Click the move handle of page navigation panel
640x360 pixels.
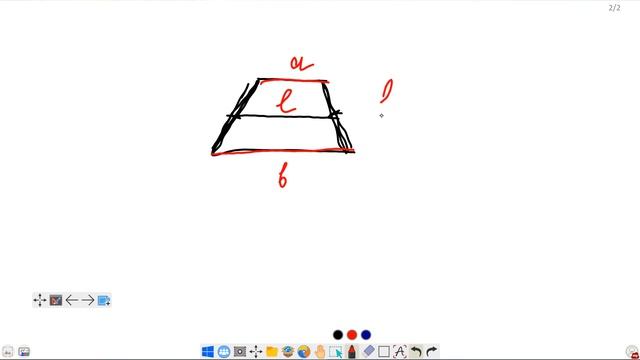pos(40,300)
